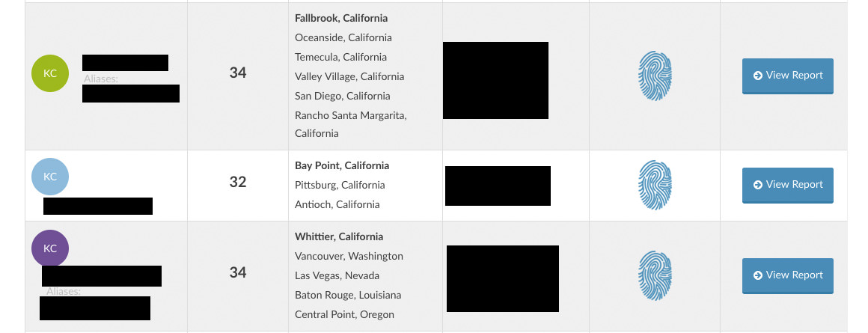Click the green KC avatar circle

click(50, 73)
